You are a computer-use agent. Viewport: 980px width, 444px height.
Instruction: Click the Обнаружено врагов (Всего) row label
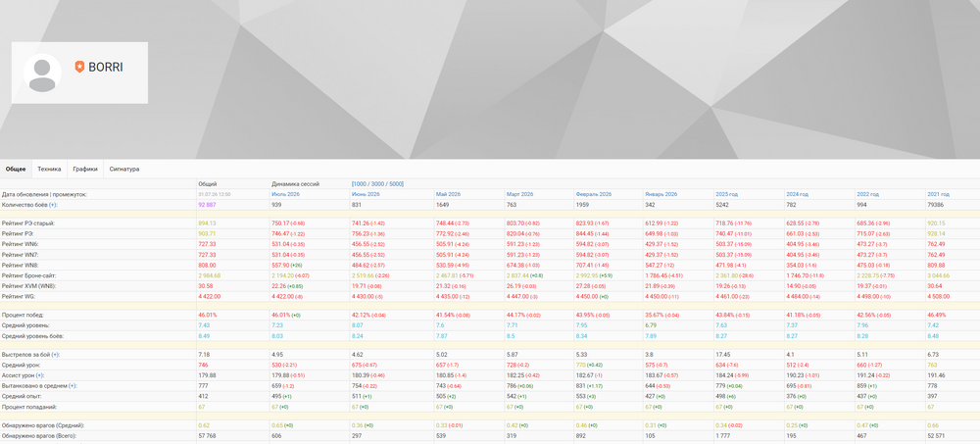39,436
